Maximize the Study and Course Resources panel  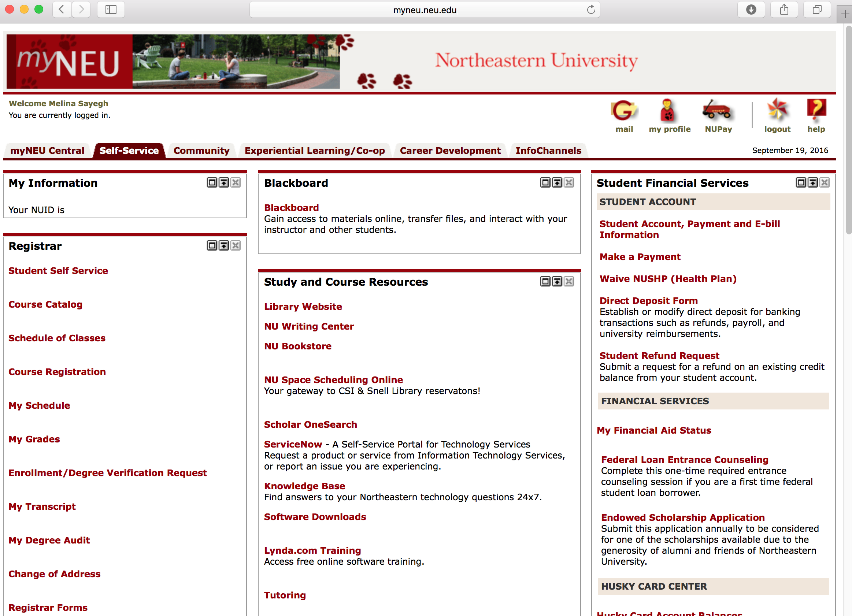(x=545, y=282)
